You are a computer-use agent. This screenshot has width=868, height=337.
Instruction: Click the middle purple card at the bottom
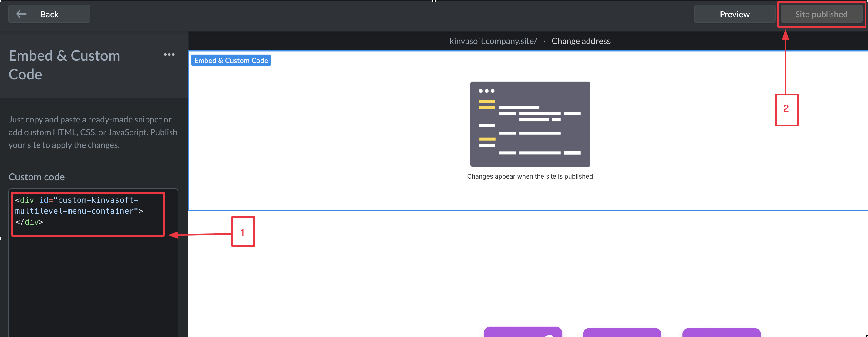(622, 333)
